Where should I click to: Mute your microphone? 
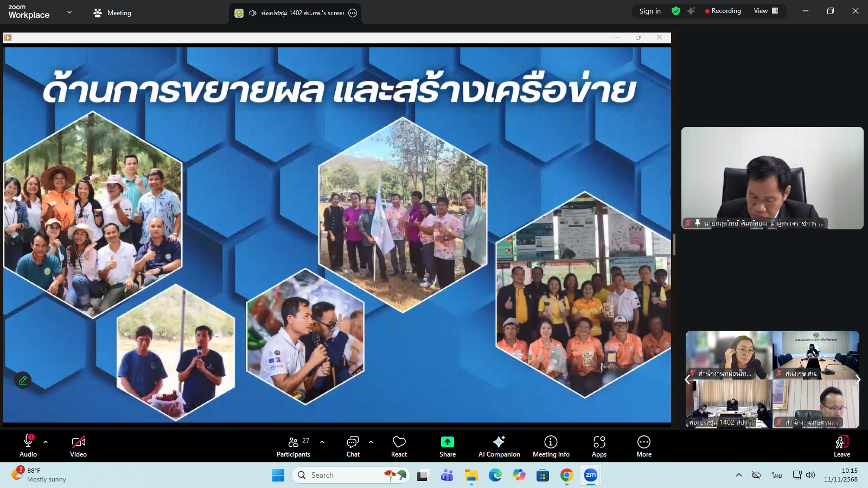click(x=28, y=446)
